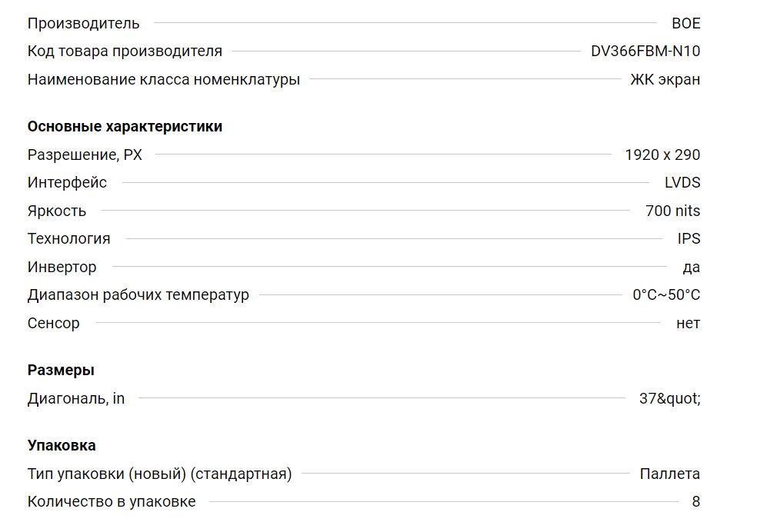Click the Упаковка section heading
This screenshot has height=532, width=777.
(62, 445)
